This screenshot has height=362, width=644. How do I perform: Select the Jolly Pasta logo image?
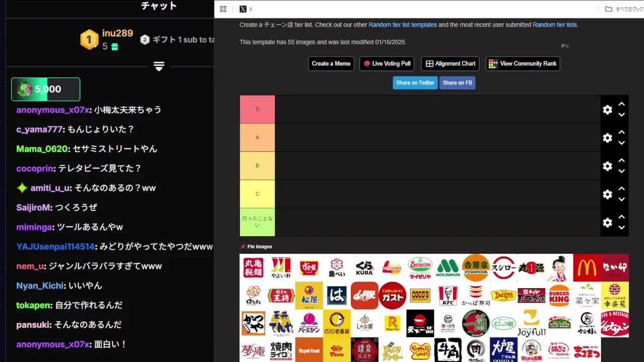337,350
